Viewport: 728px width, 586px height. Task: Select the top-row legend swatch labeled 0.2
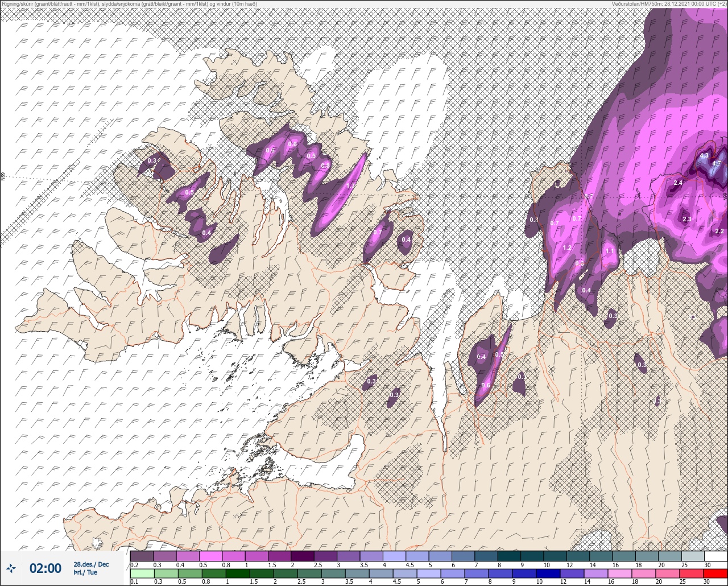(x=142, y=556)
